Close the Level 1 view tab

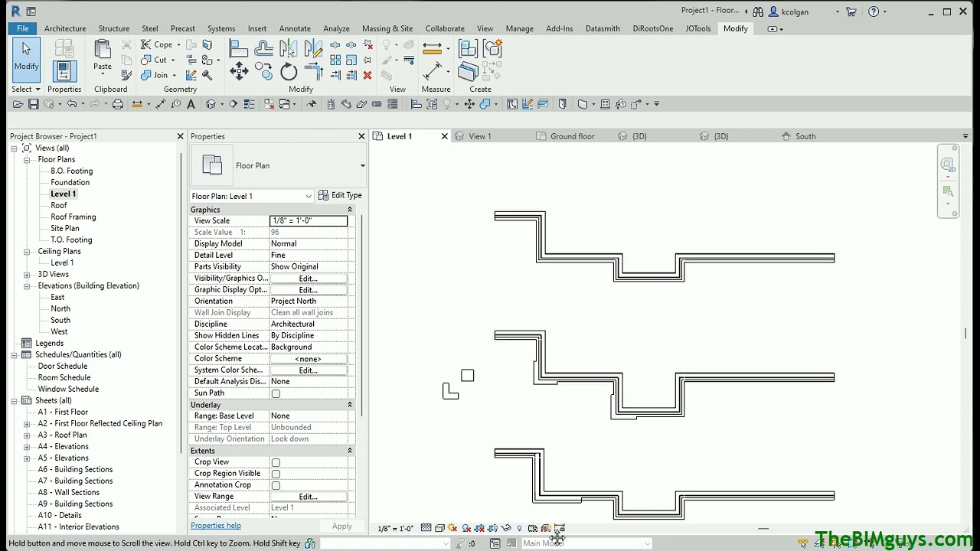pos(444,136)
